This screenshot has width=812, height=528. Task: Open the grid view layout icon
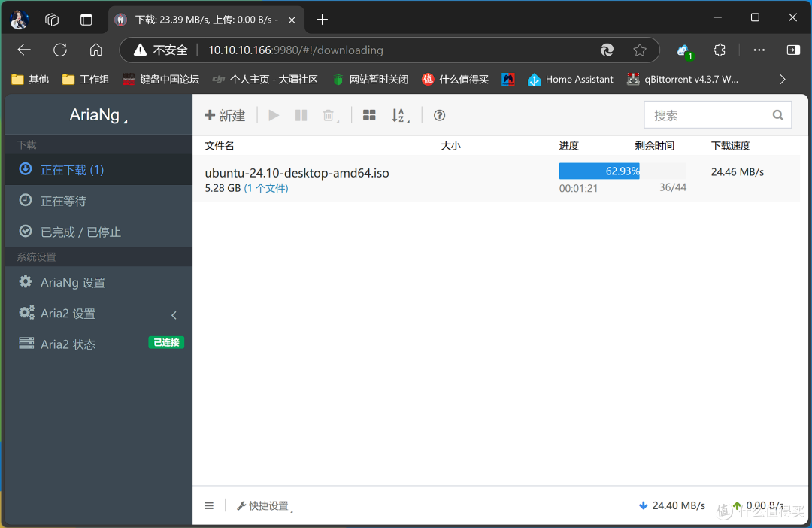pos(368,114)
